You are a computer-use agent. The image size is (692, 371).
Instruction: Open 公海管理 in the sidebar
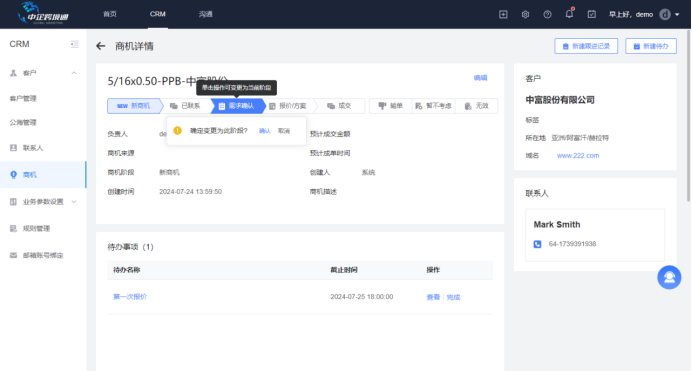23,123
